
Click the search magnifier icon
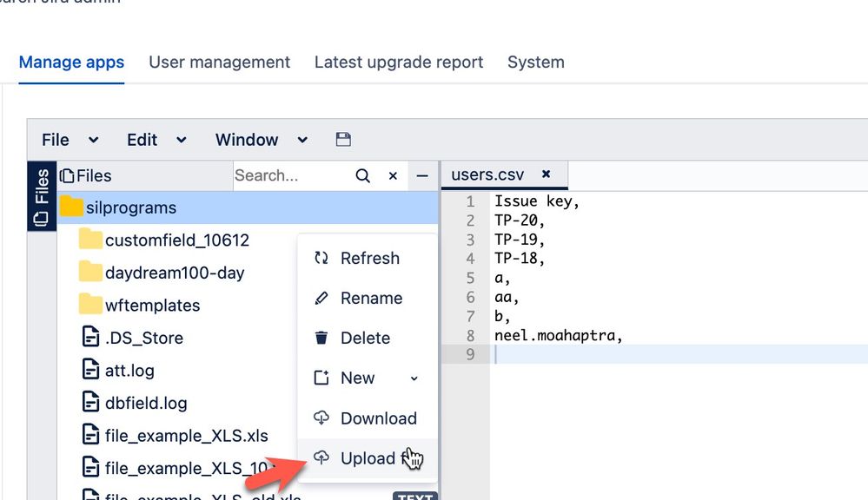362,176
